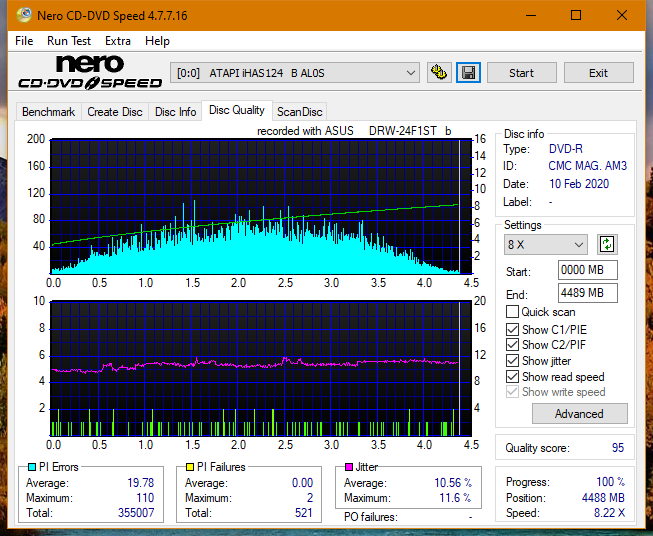Maximize the Nero CD-DVD Speed window

(x=576, y=15)
